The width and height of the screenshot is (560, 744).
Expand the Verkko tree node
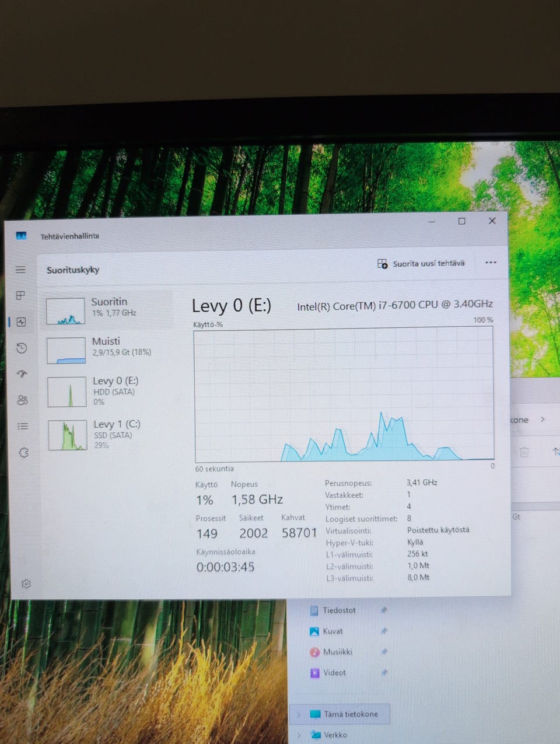click(299, 735)
